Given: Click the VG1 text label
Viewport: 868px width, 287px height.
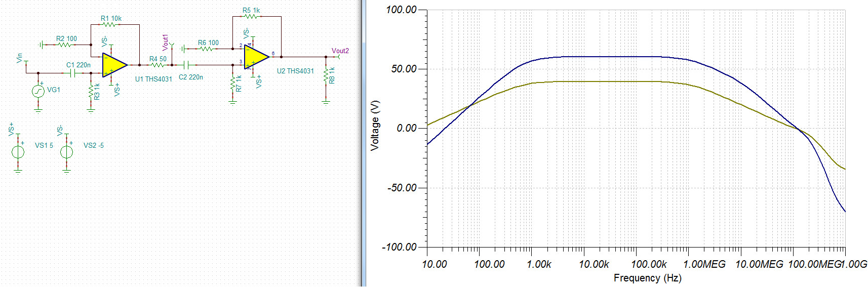Looking at the screenshot, I should click(x=54, y=90).
